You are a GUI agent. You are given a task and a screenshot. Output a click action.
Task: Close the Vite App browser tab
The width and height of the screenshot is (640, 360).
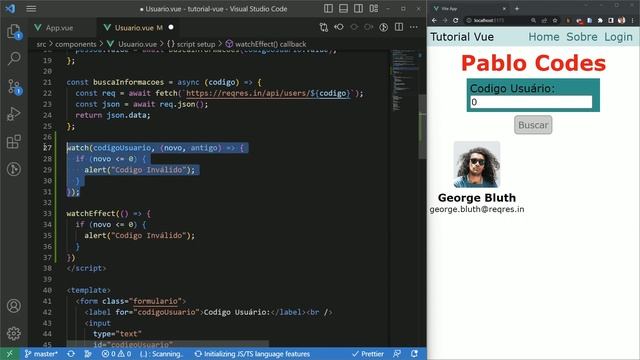click(504, 8)
